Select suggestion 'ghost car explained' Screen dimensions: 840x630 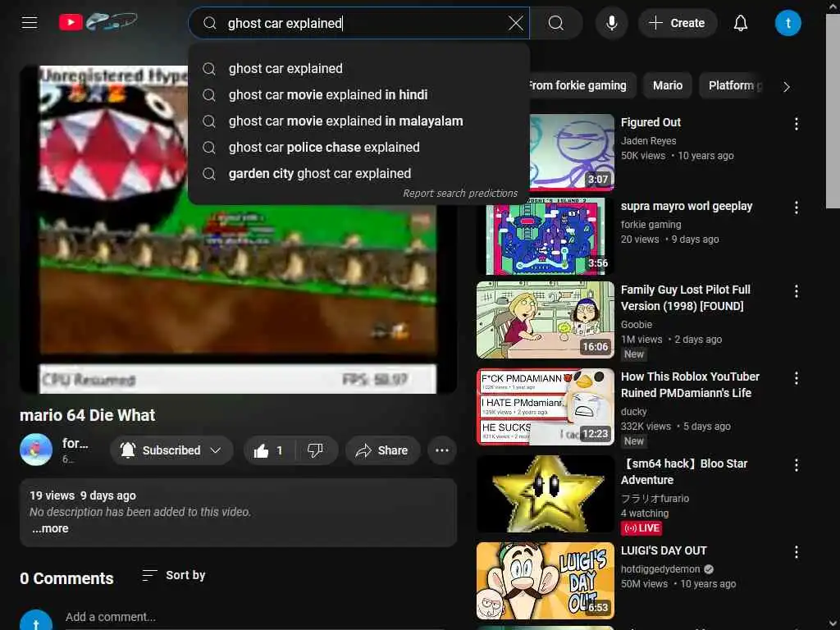coord(358,69)
